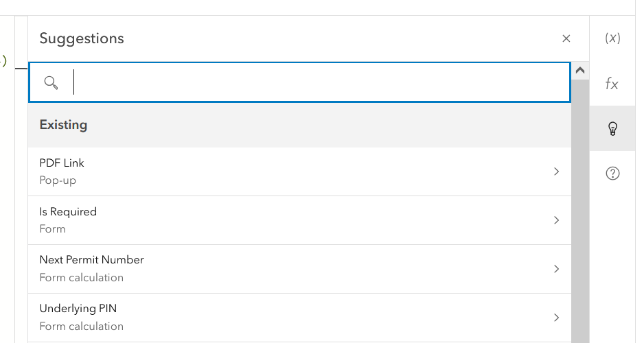The width and height of the screenshot is (644, 343).
Task: Click the magnifying glass search icon
Action: (51, 83)
